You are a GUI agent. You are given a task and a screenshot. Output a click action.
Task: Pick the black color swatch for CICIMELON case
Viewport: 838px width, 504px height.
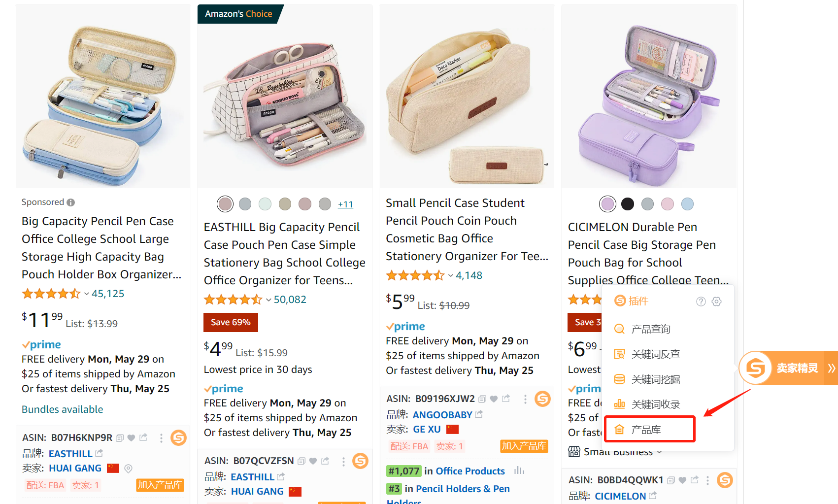(x=628, y=204)
